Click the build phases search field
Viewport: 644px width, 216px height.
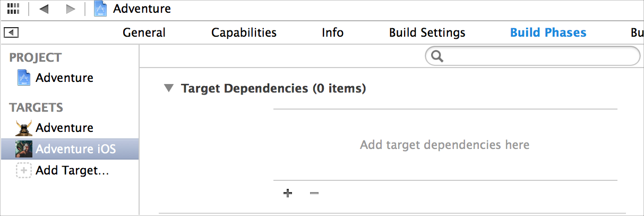pyautogui.click(x=539, y=56)
